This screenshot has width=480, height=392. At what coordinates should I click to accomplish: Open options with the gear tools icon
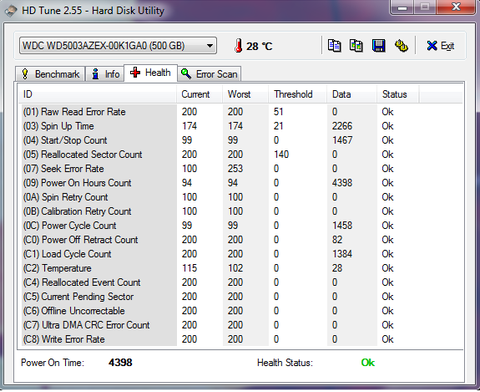(401, 46)
